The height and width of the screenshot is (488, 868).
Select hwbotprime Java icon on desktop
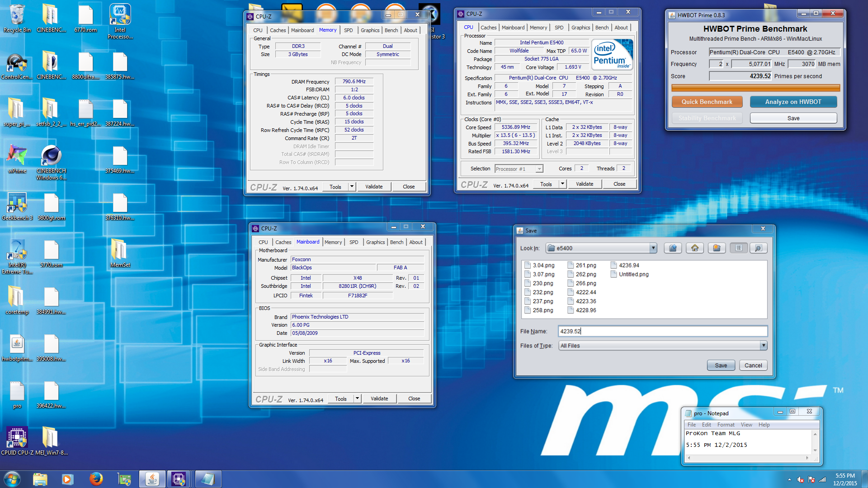(x=17, y=348)
